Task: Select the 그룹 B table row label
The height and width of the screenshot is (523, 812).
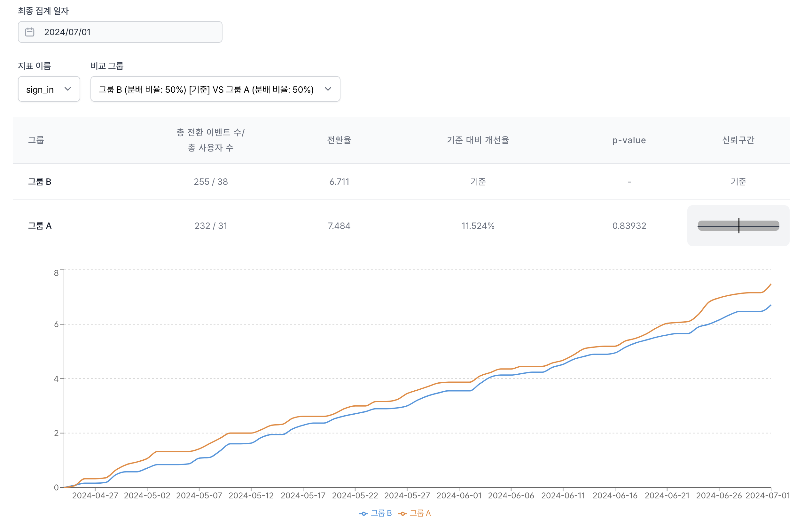Action: point(39,182)
